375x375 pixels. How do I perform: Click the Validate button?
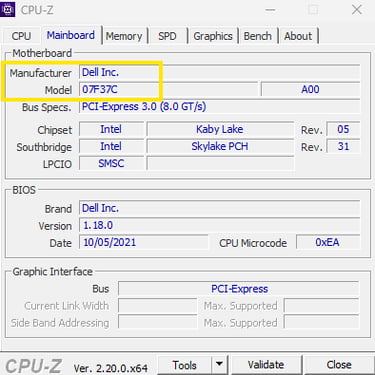pos(266,365)
